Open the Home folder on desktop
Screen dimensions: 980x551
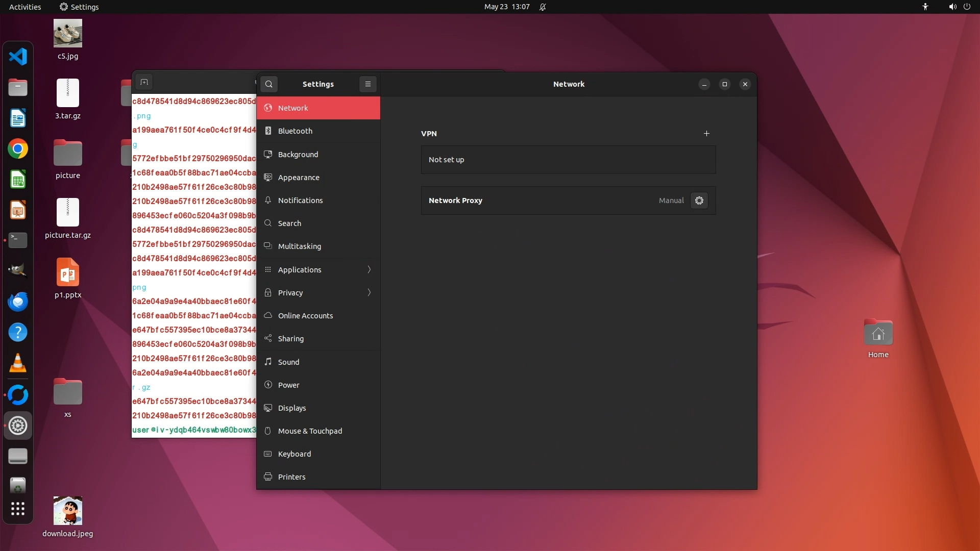pyautogui.click(x=878, y=334)
